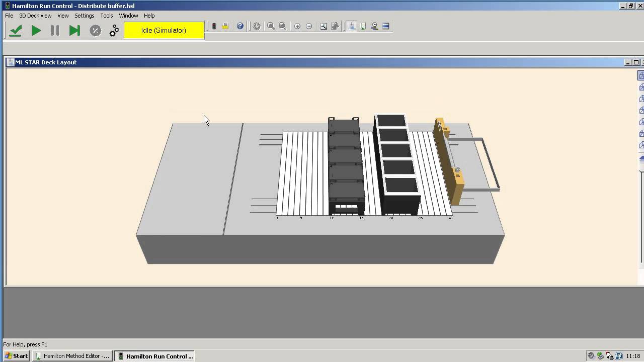Click the circled minus zoom icon
Screen dimensions: 644x362
(x=309, y=26)
